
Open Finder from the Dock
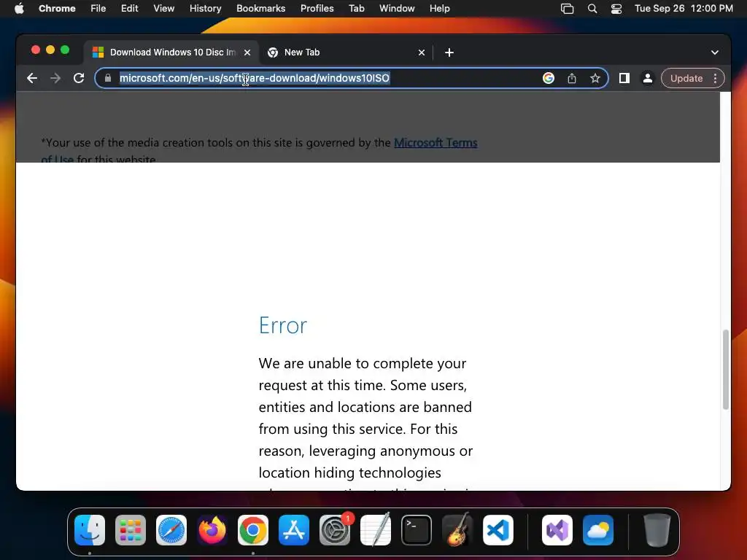[90, 530]
